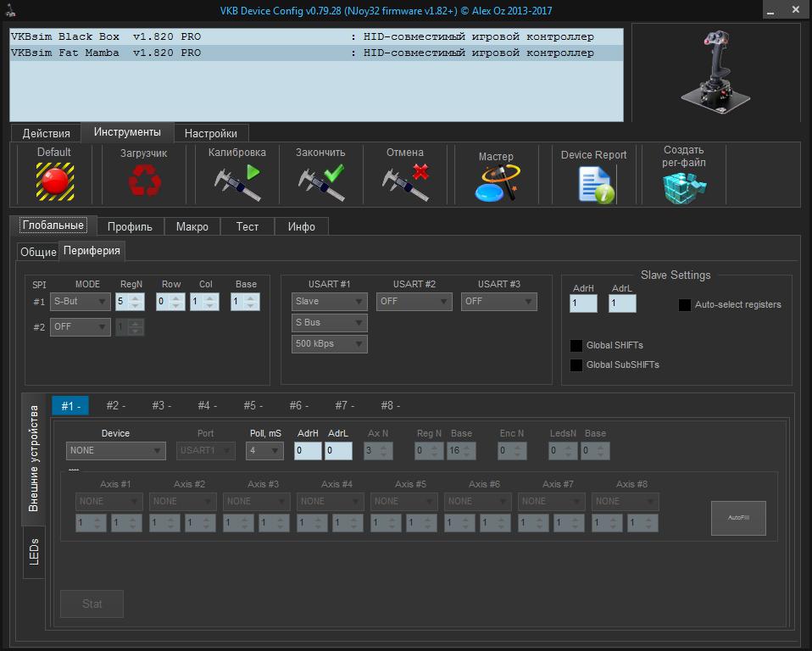Minimize the VKB Device Config window
The image size is (812, 651).
tap(770, 10)
